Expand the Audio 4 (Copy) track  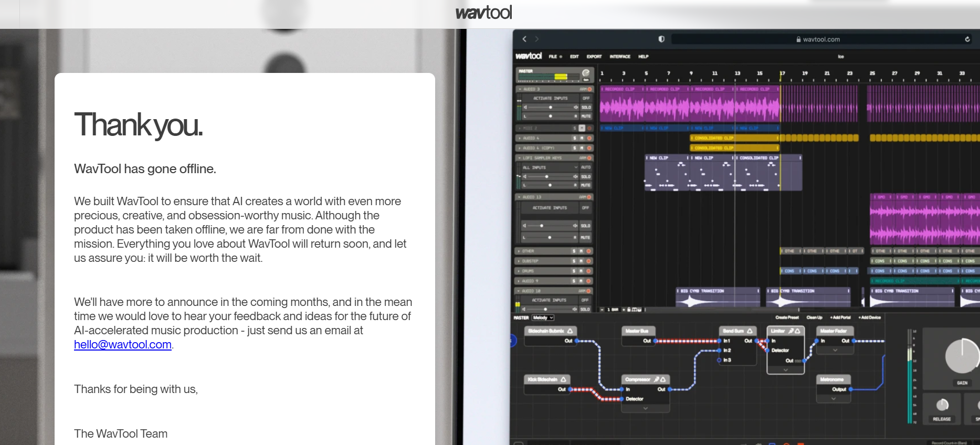[520, 148]
